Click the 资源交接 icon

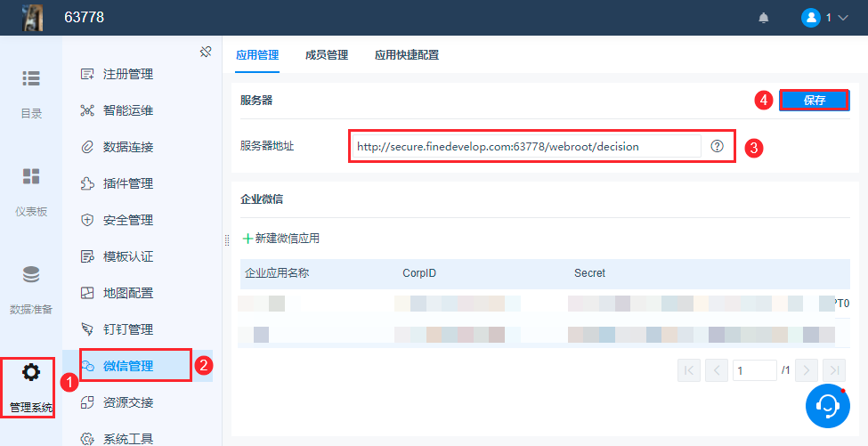[87, 403]
